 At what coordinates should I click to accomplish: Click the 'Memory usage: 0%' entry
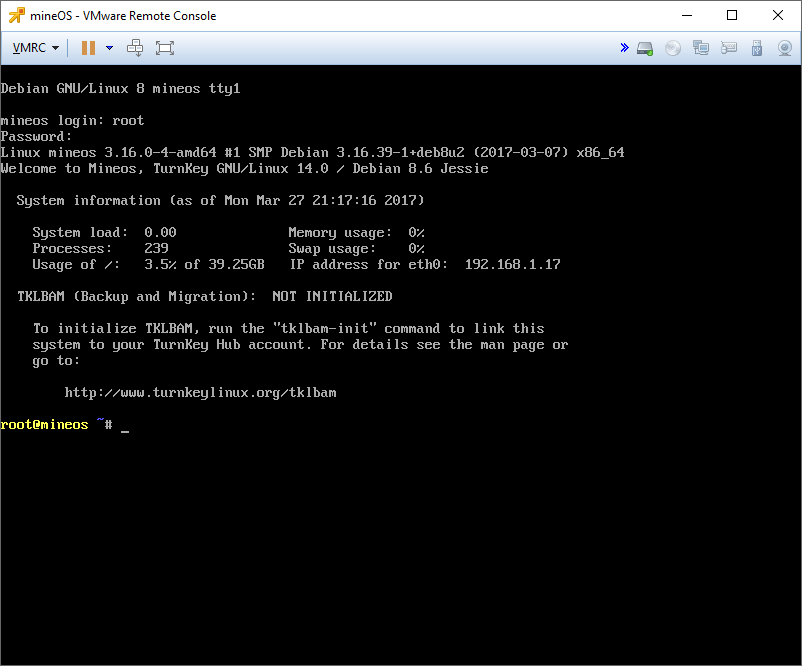357,232
